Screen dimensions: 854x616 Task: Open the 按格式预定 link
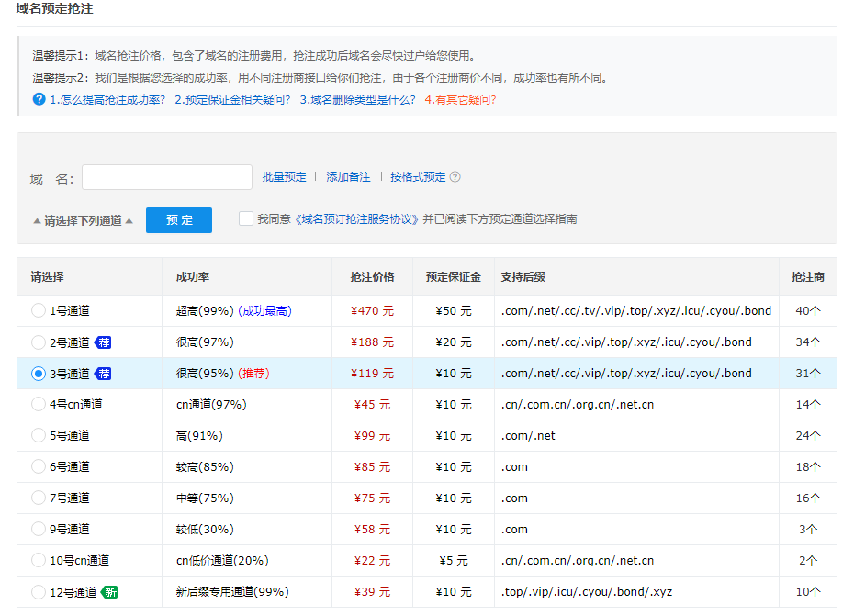418,176
